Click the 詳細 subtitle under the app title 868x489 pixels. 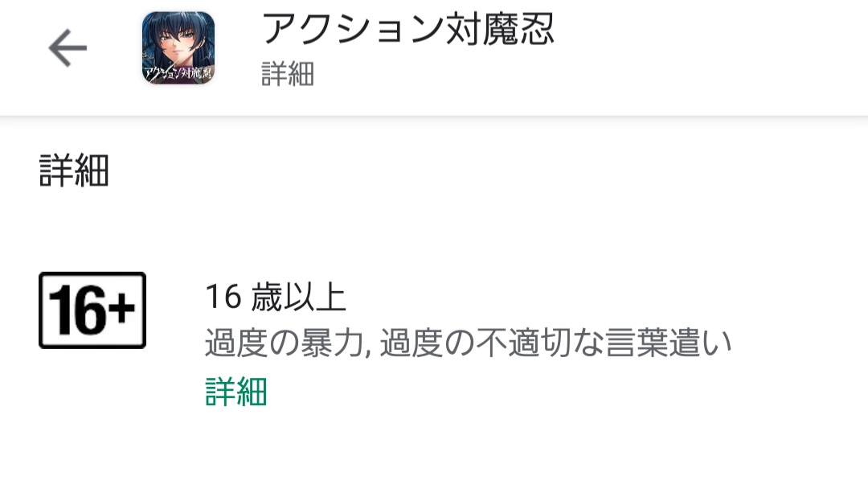[x=288, y=74]
